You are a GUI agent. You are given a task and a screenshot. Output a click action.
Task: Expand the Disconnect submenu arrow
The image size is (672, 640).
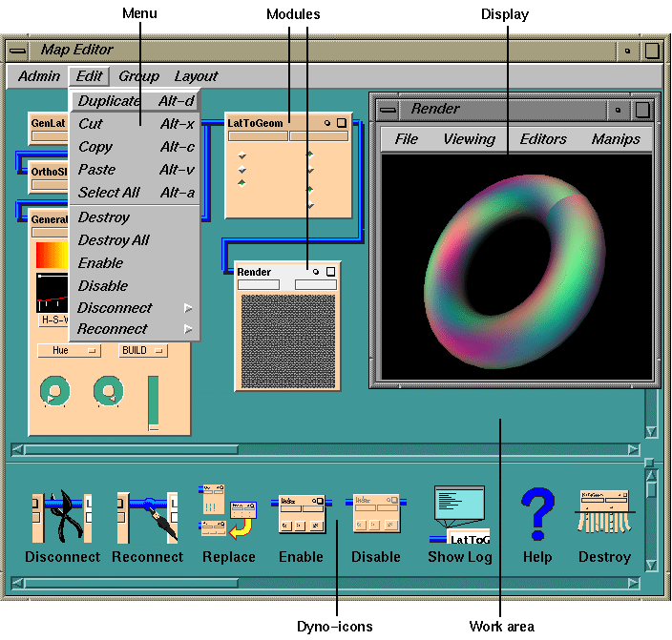[188, 308]
